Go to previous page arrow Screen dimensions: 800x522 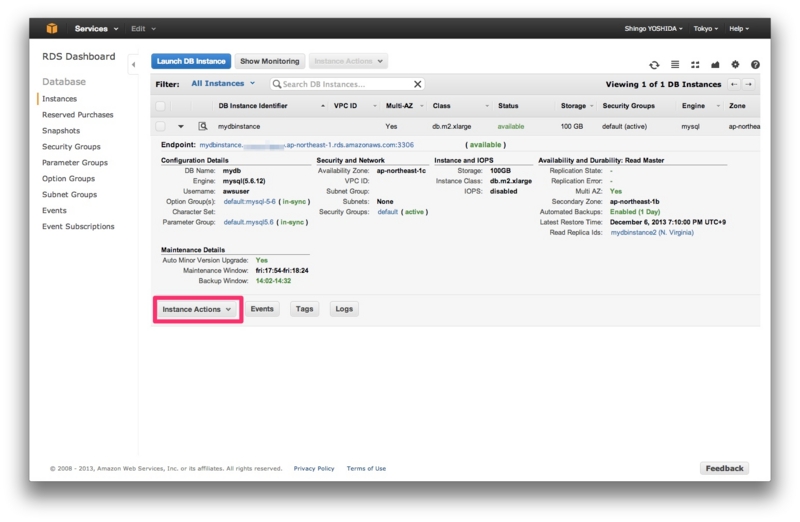pyautogui.click(x=734, y=84)
